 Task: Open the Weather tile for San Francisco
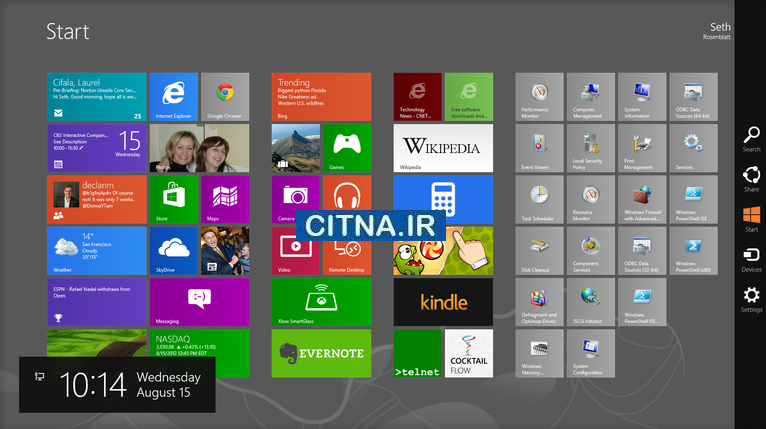pos(96,250)
